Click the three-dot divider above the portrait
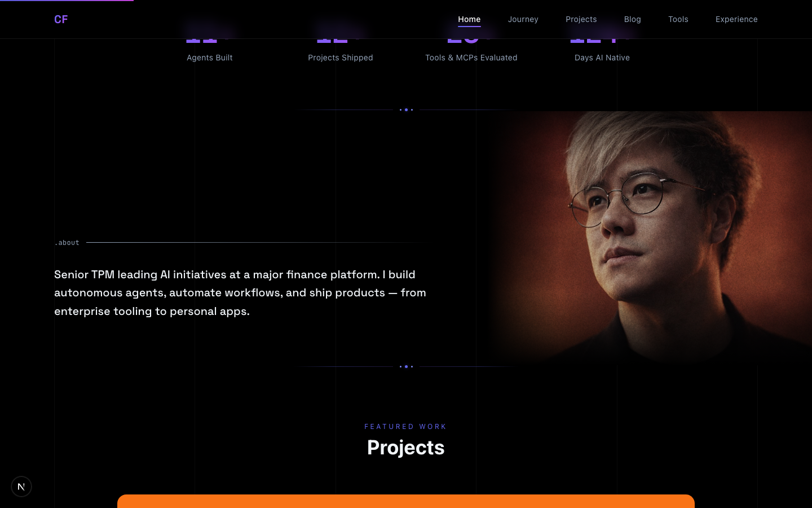The width and height of the screenshot is (812, 508). (x=406, y=110)
